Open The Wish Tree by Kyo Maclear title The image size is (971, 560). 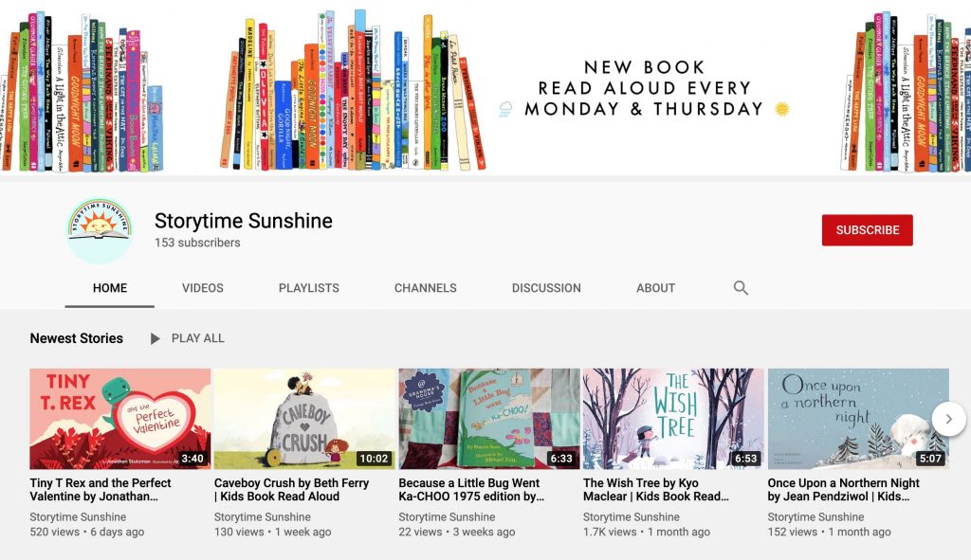tap(655, 490)
